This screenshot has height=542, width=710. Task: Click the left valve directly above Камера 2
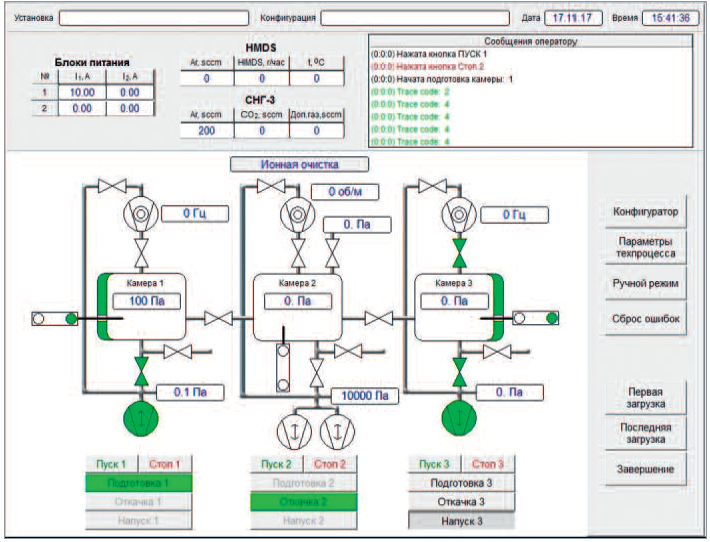298,253
